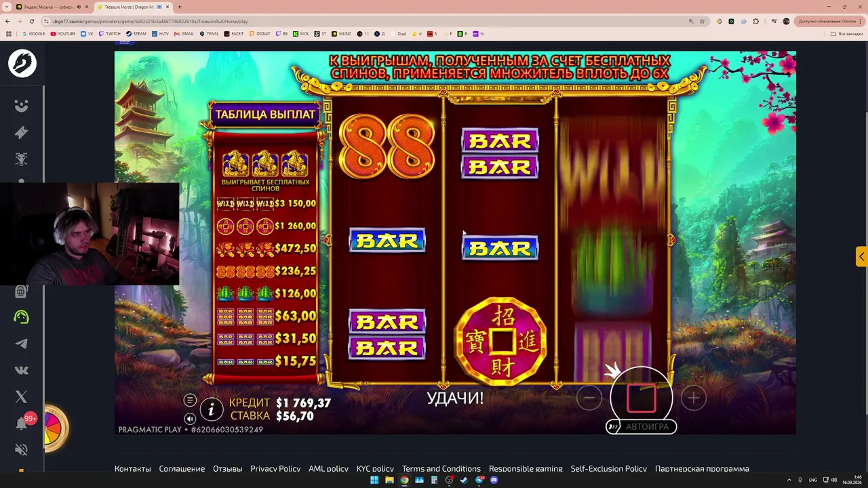Open the notifications bell with 99+ badge
The image size is (868, 488).
[22, 423]
